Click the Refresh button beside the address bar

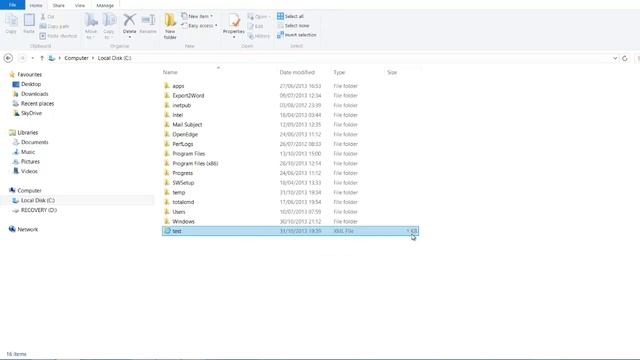click(x=624, y=58)
